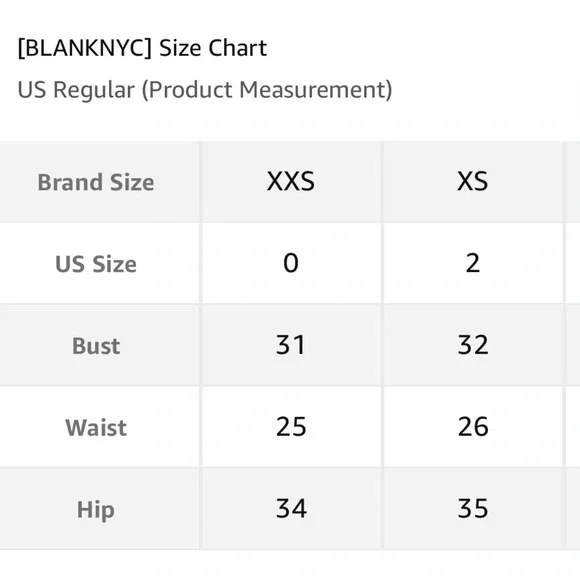Screen dimensions: 580x580
Task: Select the US size 2 cell
Action: point(473,264)
